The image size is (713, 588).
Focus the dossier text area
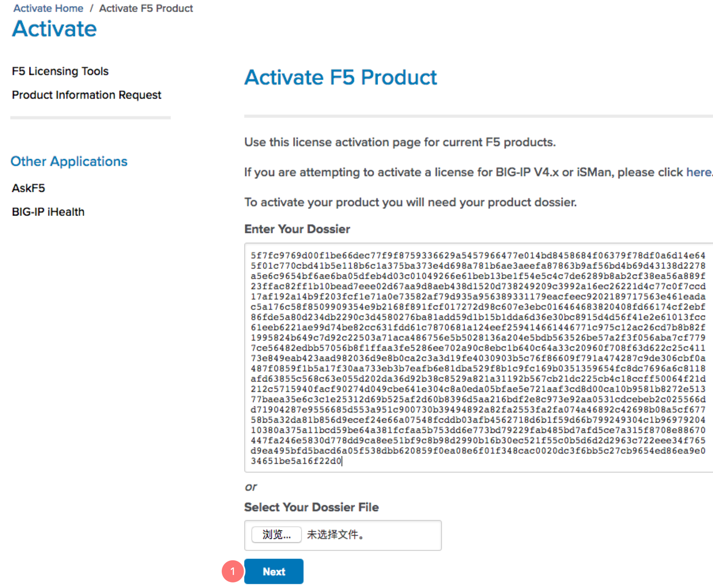tap(478, 357)
